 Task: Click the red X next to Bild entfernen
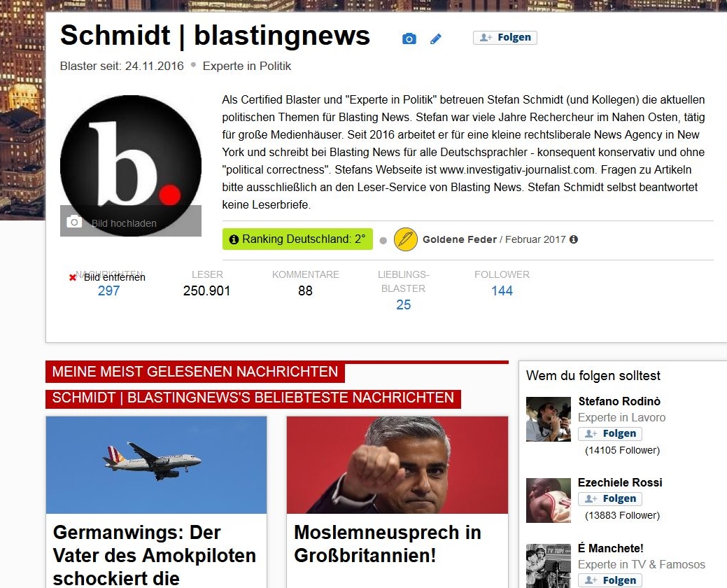tap(72, 278)
